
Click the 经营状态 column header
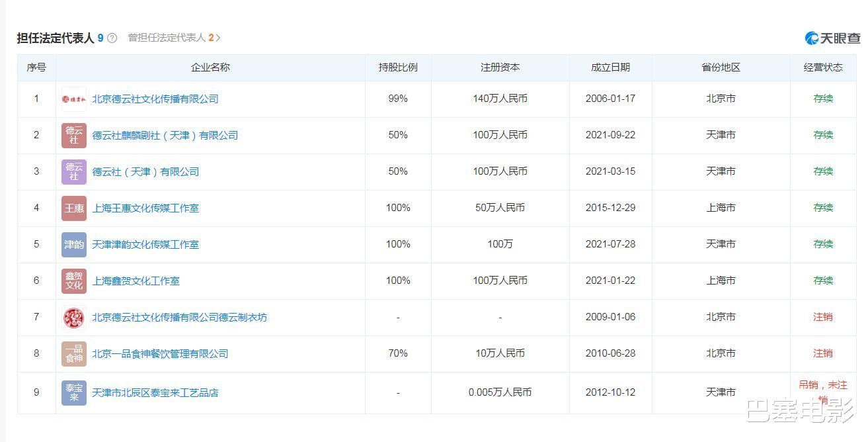click(823, 67)
